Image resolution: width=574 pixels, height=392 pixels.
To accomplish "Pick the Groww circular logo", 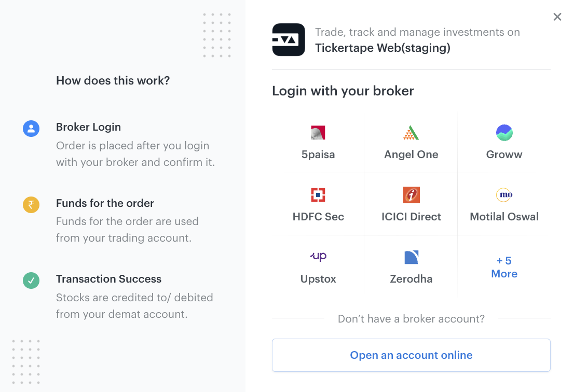I will (x=504, y=133).
